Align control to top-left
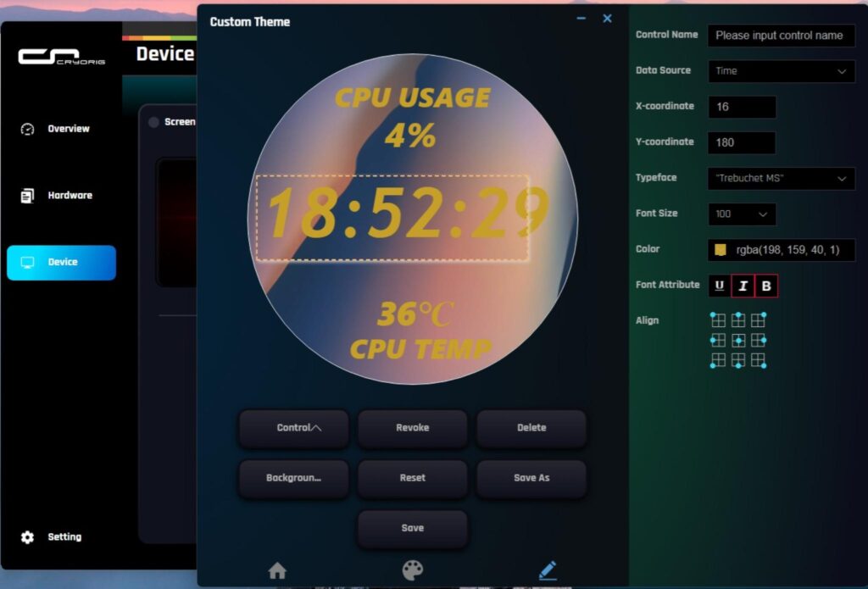Viewport: 868px width, 589px height. [718, 320]
